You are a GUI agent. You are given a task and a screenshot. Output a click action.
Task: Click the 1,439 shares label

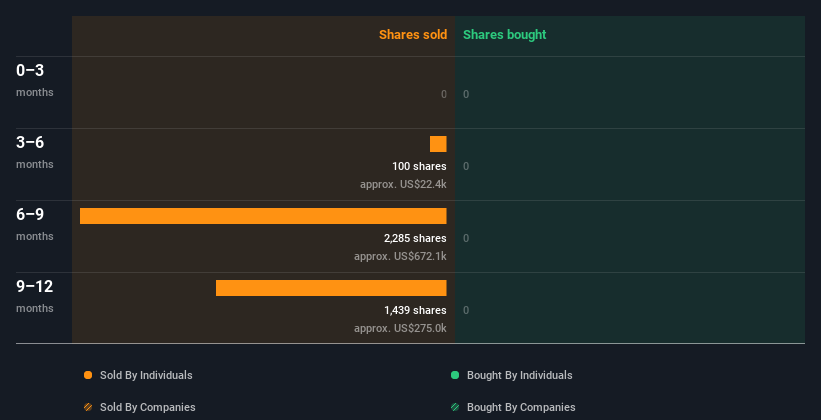click(x=415, y=310)
